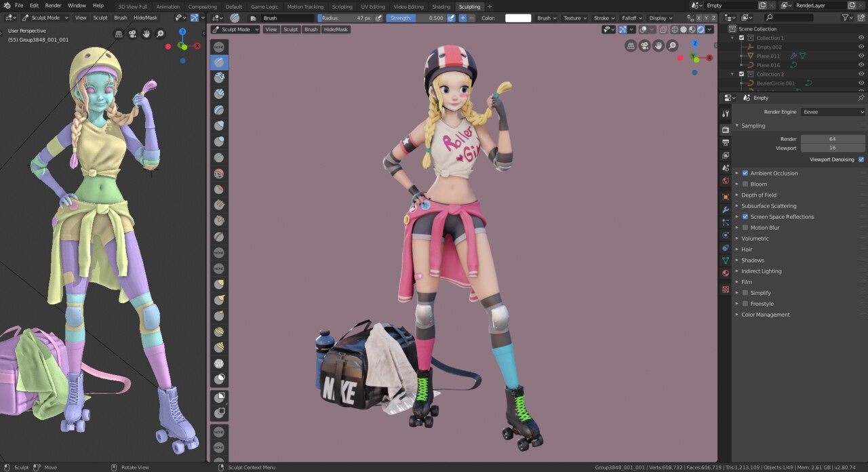The image size is (868, 472).
Task: Hide Collection 1 using eye icon
Action: click(861, 38)
